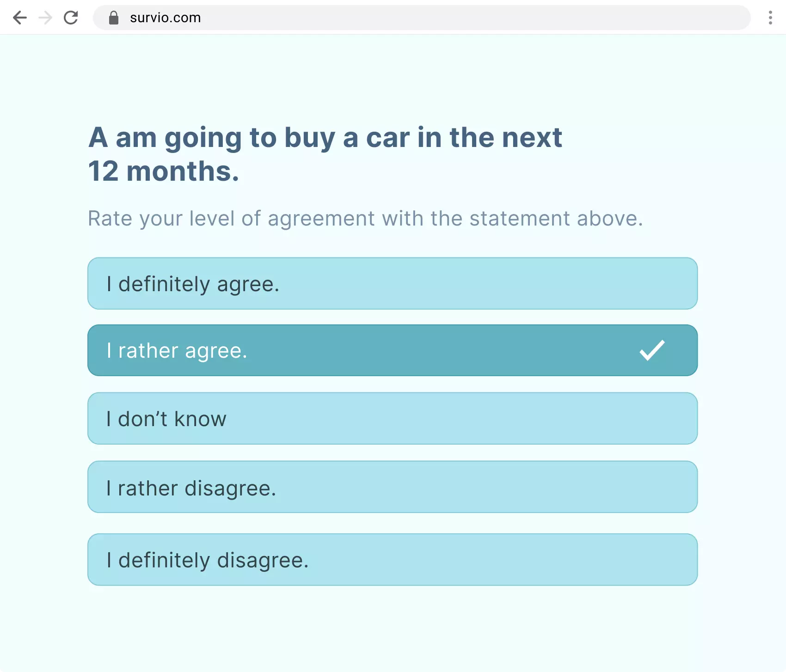Screen dimensions: 786x672
Task: Open the browser three-dot menu
Action: tap(770, 18)
